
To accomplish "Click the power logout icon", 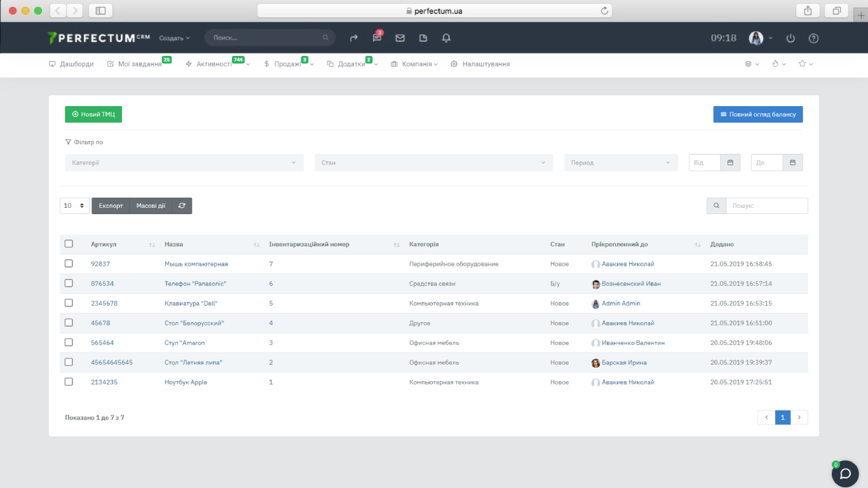I will pyautogui.click(x=790, y=38).
